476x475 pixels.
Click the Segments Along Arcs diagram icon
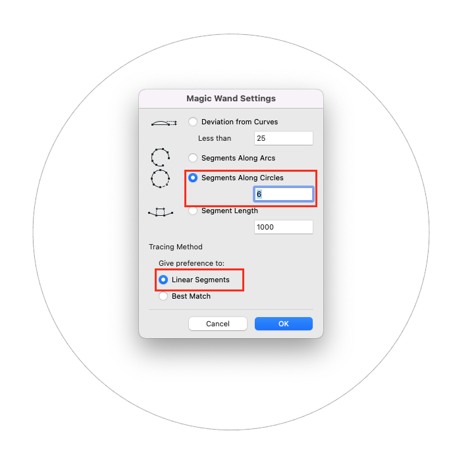pyautogui.click(x=160, y=157)
